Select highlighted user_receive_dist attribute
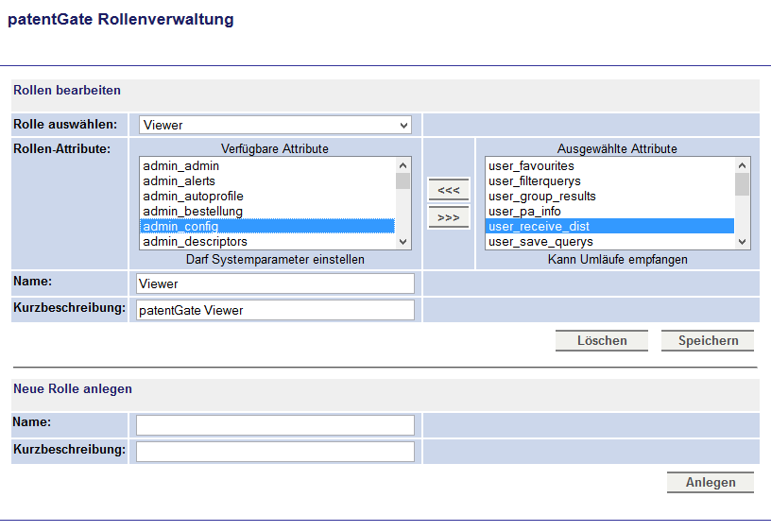This screenshot has height=532, width=771. (x=609, y=226)
